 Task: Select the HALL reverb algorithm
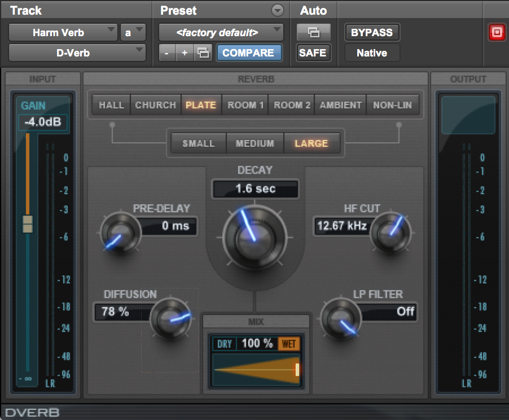coord(111,105)
